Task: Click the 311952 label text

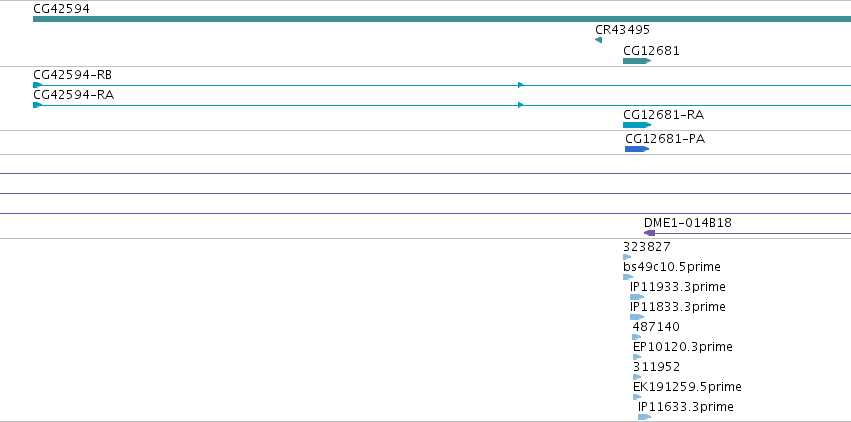Action: pos(656,367)
